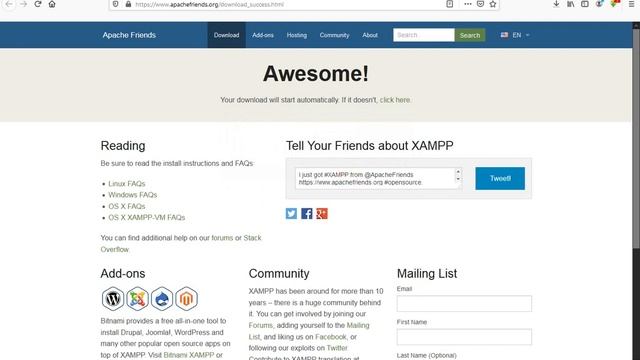The width and height of the screenshot is (640, 360).
Task: Click the blue Tweet! button
Action: click(500, 178)
